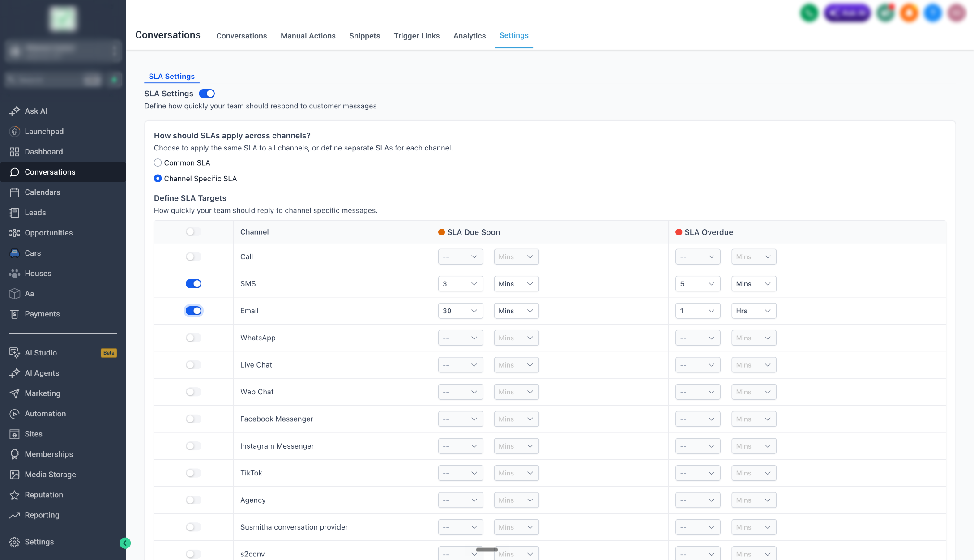Click the orange notification icon in header
The image size is (974, 560).
909,13
